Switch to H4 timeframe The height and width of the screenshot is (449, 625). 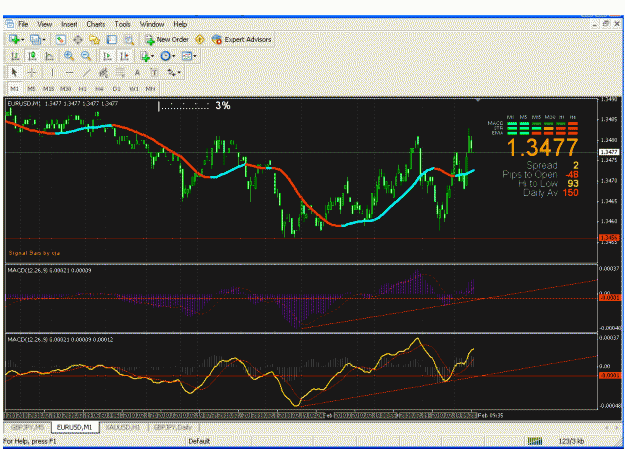pyautogui.click(x=99, y=89)
